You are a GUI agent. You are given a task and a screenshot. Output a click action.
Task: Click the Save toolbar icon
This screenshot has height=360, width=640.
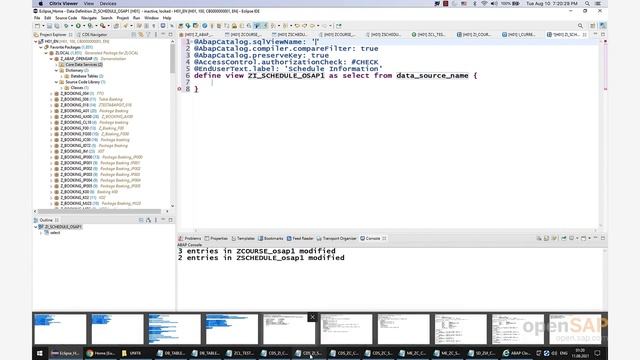pyautogui.click(x=49, y=26)
